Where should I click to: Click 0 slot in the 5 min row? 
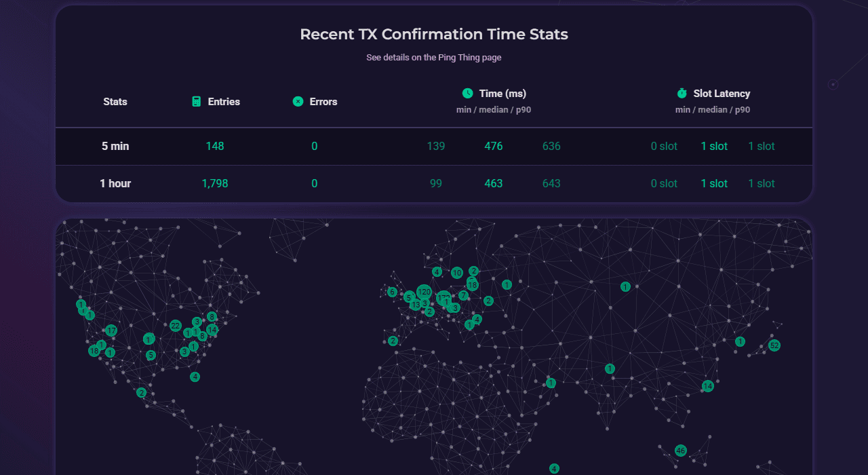(x=664, y=146)
